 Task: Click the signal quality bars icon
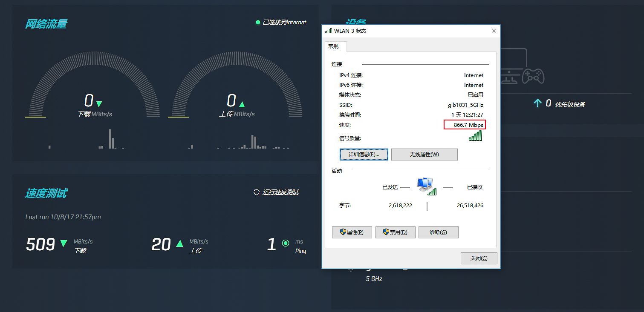[476, 136]
